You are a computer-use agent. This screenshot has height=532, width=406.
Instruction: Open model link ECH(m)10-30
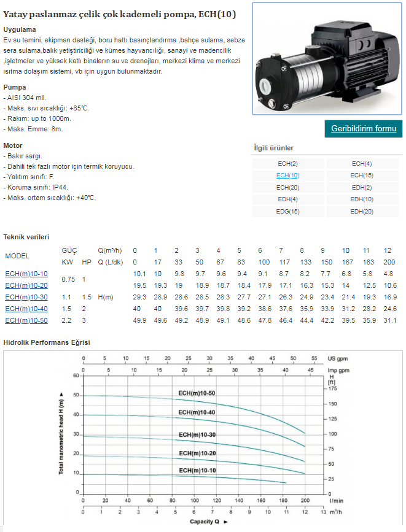26,297
